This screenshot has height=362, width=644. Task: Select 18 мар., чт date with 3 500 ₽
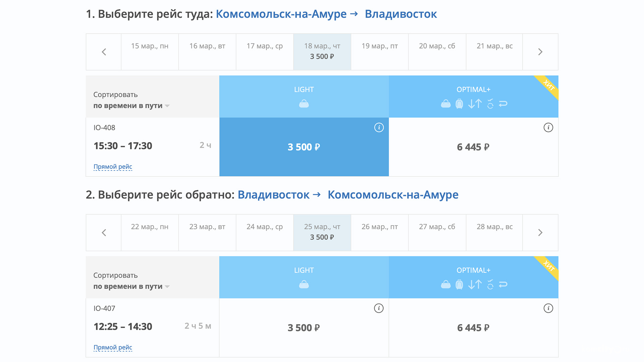tap(322, 52)
